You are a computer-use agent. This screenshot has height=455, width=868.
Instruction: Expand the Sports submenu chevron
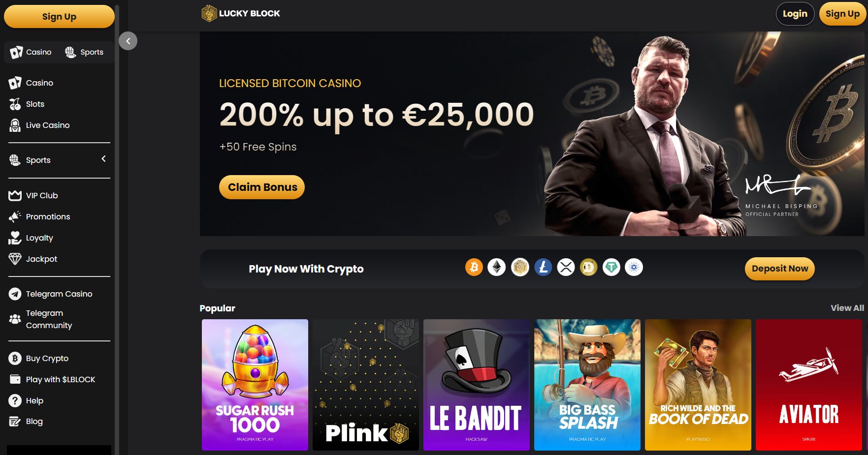coord(103,159)
